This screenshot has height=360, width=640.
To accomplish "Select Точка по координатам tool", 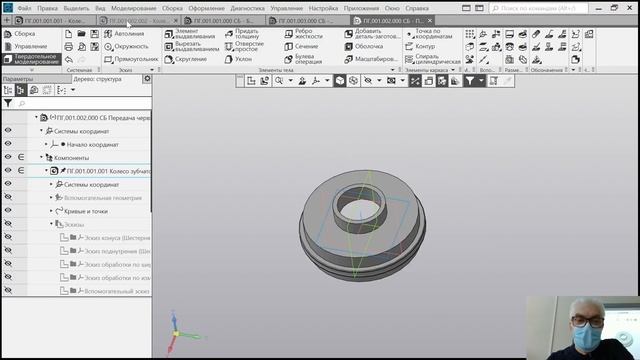I will pos(429,34).
